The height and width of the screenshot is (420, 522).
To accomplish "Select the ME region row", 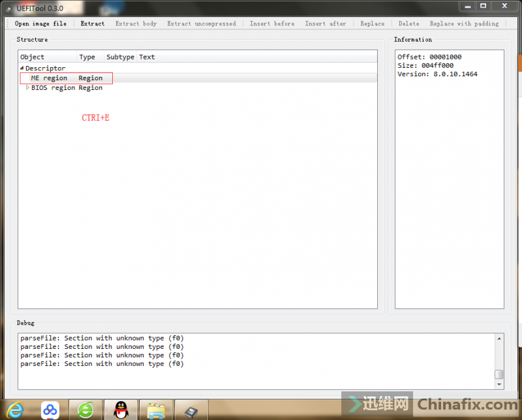I will click(198, 78).
